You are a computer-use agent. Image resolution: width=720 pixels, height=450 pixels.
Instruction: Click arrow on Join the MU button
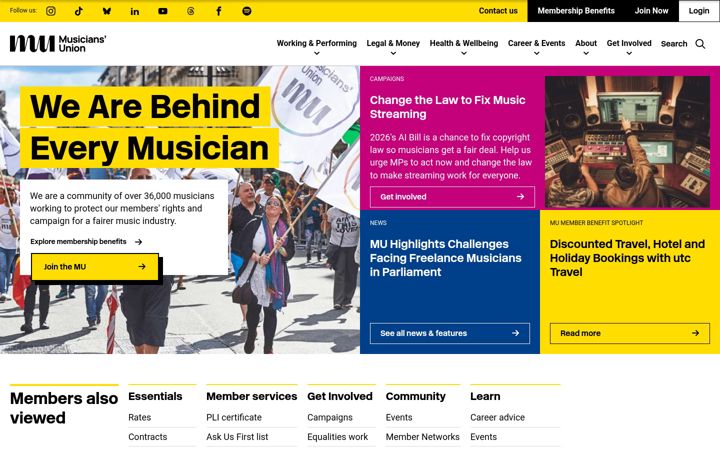click(142, 266)
